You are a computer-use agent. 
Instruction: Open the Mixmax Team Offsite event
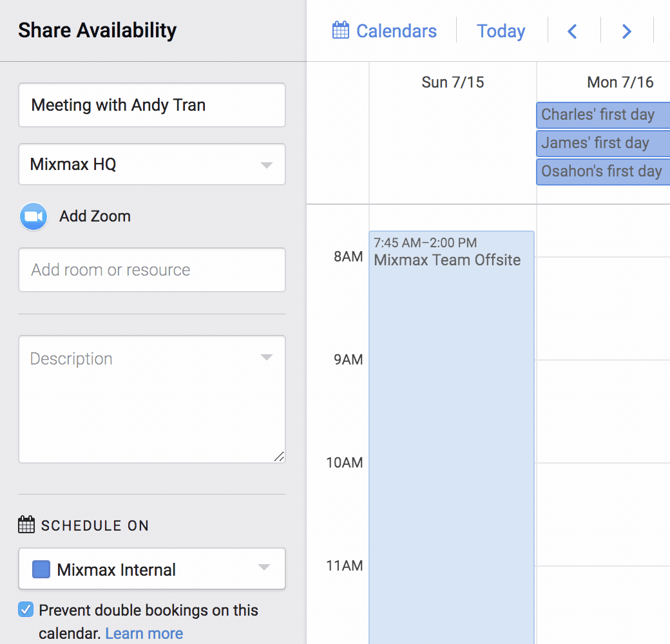pyautogui.click(x=452, y=437)
